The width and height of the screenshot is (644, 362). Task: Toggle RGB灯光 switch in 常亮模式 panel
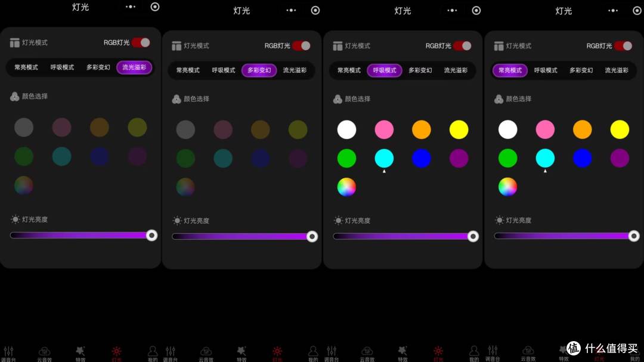pyautogui.click(x=624, y=45)
